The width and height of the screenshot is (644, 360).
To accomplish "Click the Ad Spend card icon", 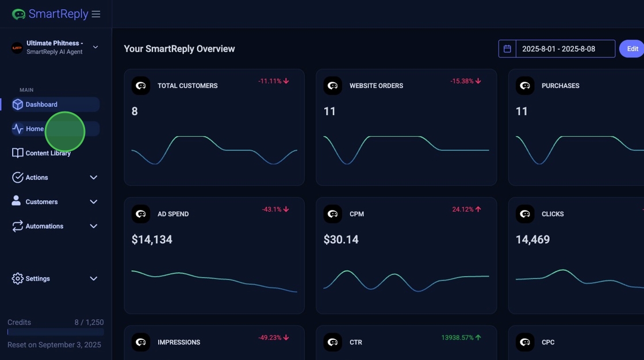I will coord(141,214).
